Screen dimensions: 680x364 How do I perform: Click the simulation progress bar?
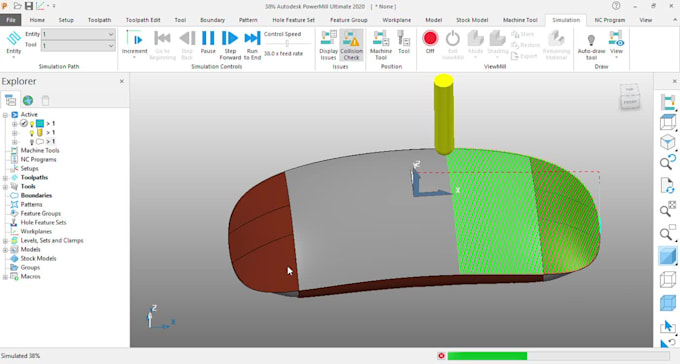[x=558, y=356]
